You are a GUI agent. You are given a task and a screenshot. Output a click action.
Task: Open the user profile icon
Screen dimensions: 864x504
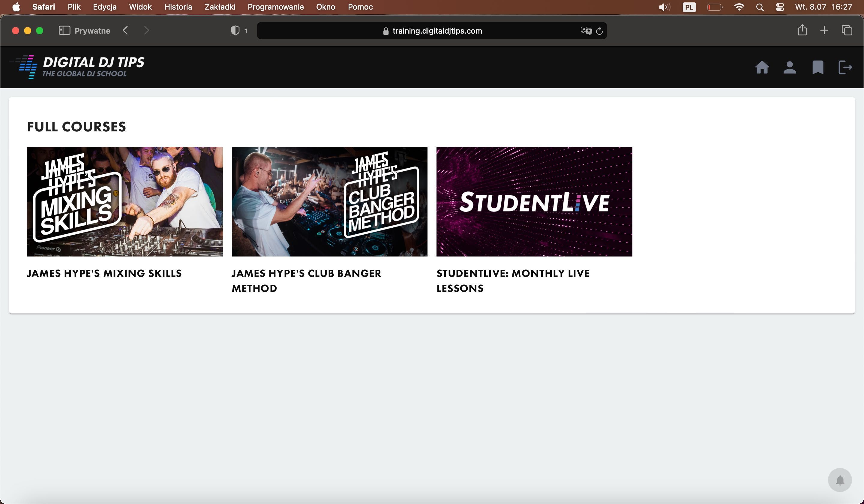tap(790, 67)
